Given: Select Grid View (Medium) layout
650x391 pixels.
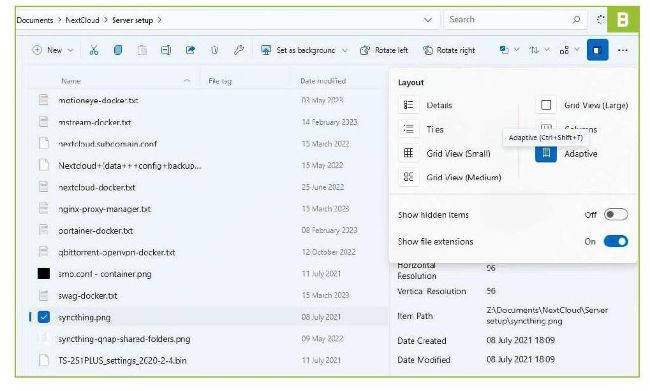Looking at the screenshot, I should [x=450, y=177].
